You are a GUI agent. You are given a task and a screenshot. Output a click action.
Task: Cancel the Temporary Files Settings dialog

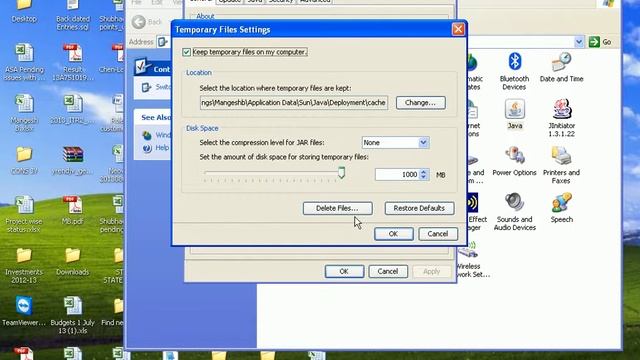point(438,234)
